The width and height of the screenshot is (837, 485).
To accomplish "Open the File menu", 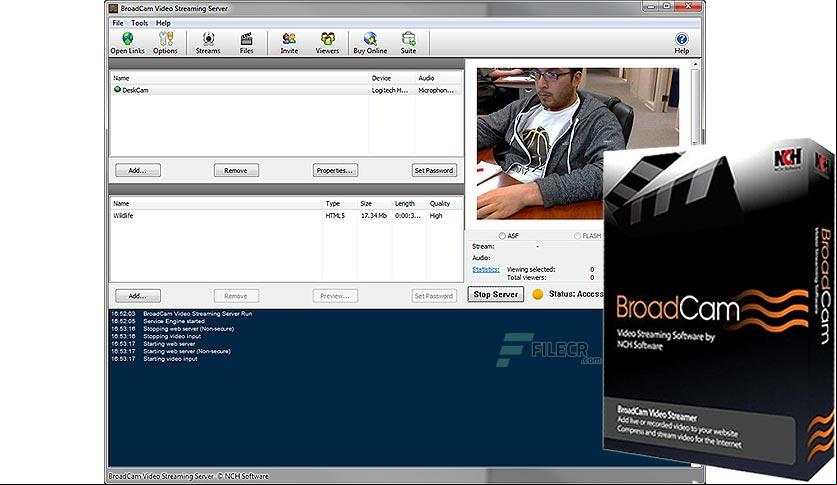I will click(x=117, y=23).
